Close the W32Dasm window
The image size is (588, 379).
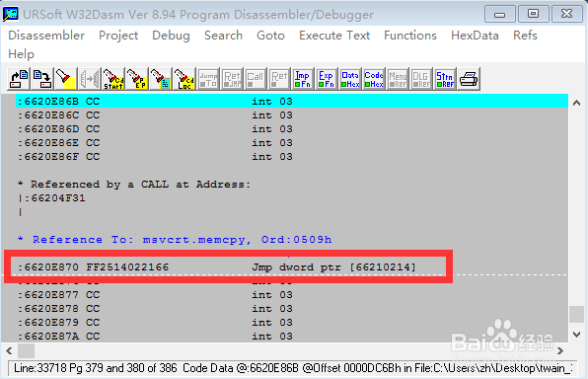[566, 14]
